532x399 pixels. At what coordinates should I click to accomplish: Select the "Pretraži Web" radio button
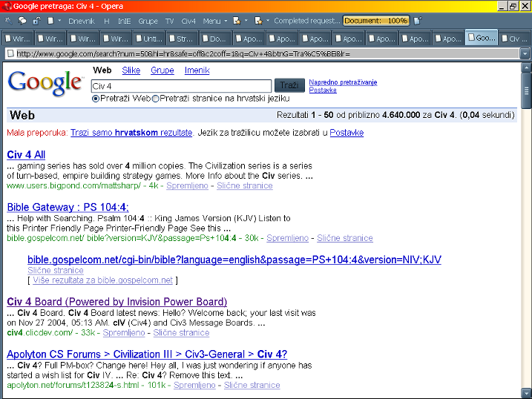click(x=96, y=99)
